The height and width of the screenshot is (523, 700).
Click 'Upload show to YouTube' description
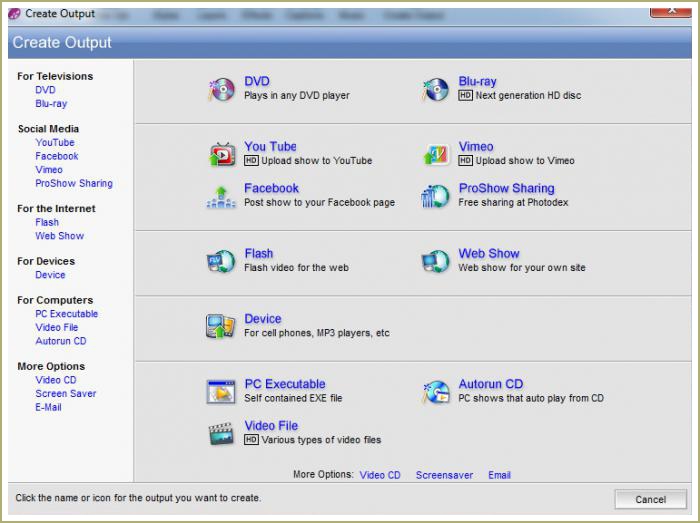click(x=317, y=161)
